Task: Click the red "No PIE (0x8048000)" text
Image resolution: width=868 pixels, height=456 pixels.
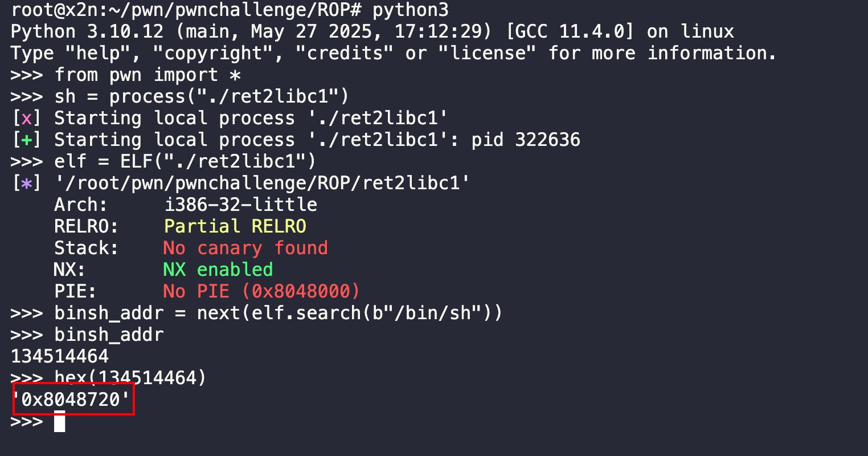Action: tap(261, 291)
